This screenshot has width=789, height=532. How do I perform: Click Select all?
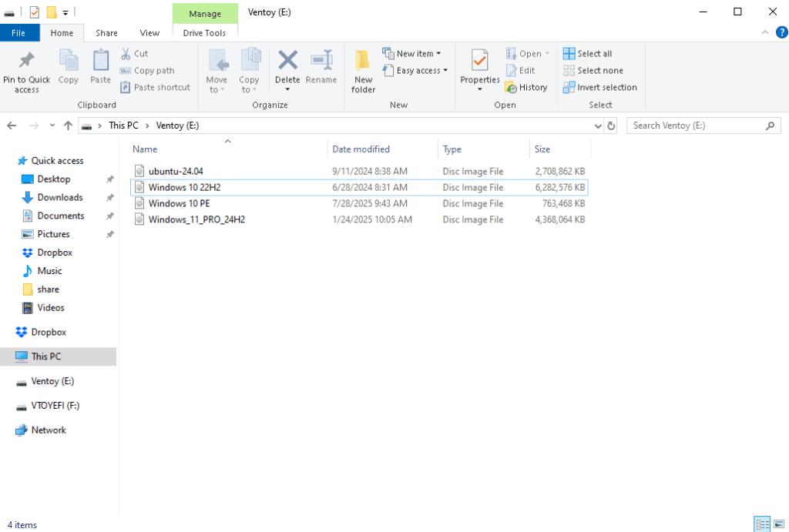coord(588,53)
